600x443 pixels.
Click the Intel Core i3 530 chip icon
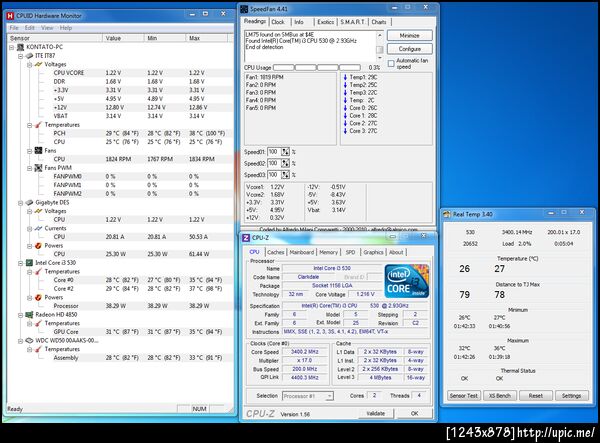[x=29, y=263]
